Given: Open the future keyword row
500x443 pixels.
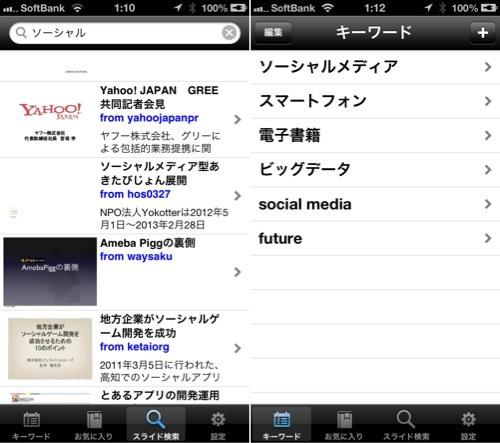Looking at the screenshot, I should click(375, 238).
